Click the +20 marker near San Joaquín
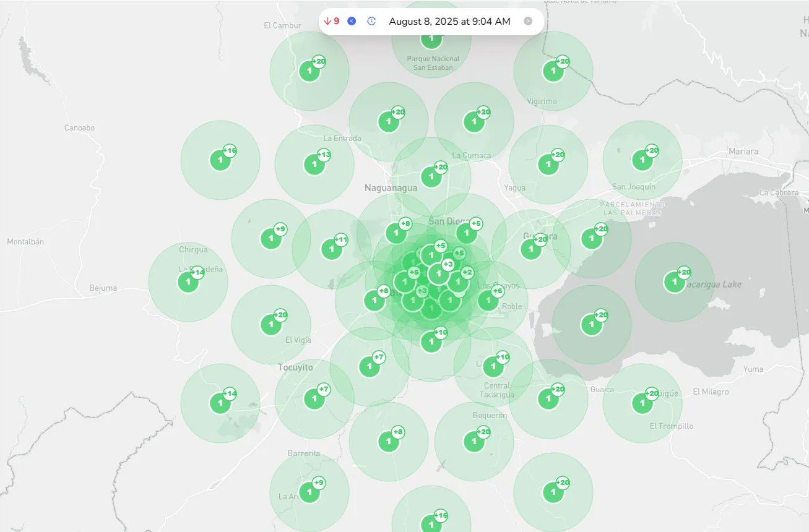 642,159
